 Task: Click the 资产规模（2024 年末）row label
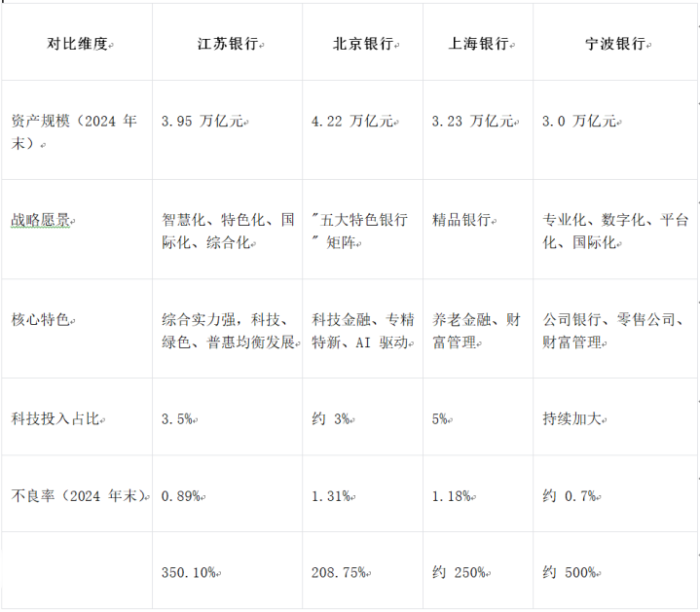pos(74,132)
